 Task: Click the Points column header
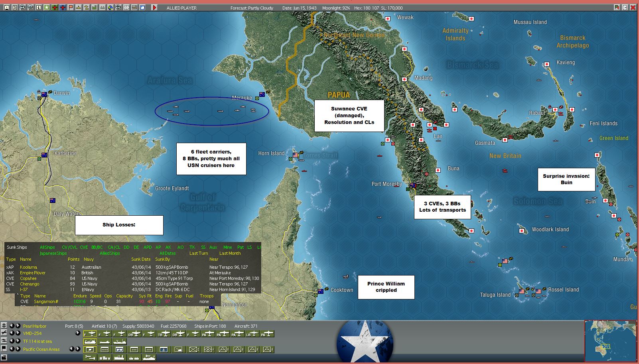pos(73,259)
